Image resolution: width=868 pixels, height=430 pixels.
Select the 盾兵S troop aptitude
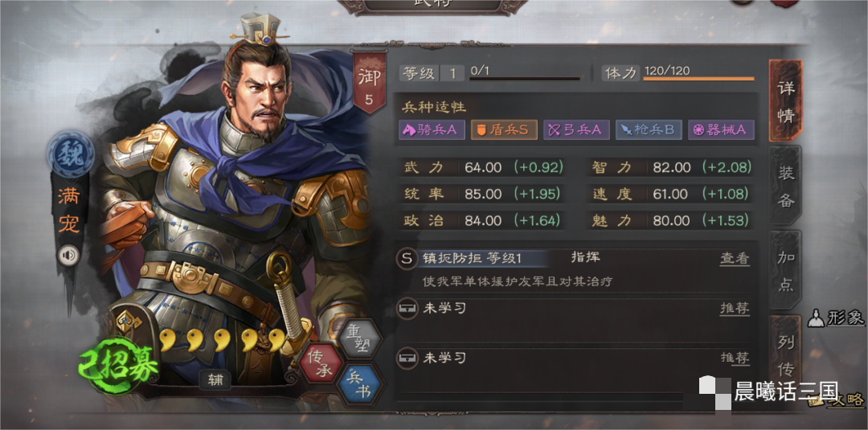coord(504,129)
